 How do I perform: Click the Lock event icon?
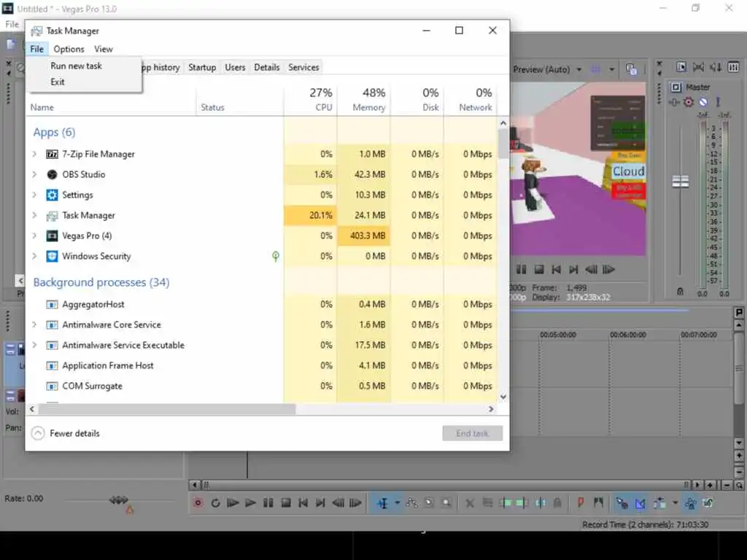point(557,503)
